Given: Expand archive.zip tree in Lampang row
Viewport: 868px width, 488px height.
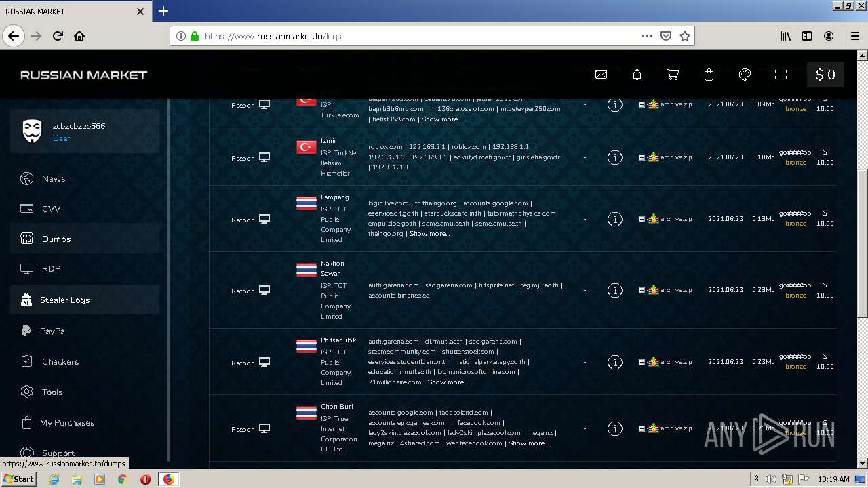Looking at the screenshot, I should (x=642, y=219).
